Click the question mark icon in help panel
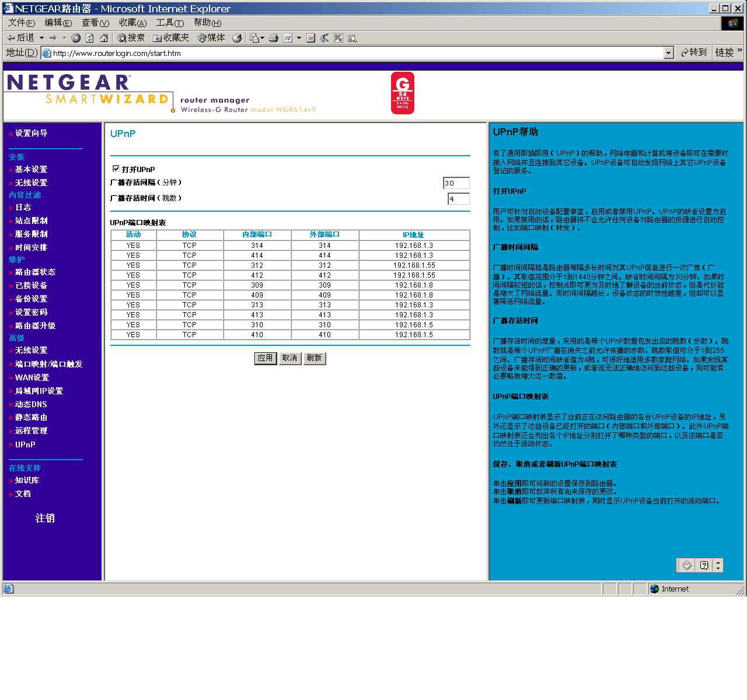747x700 pixels. click(704, 565)
